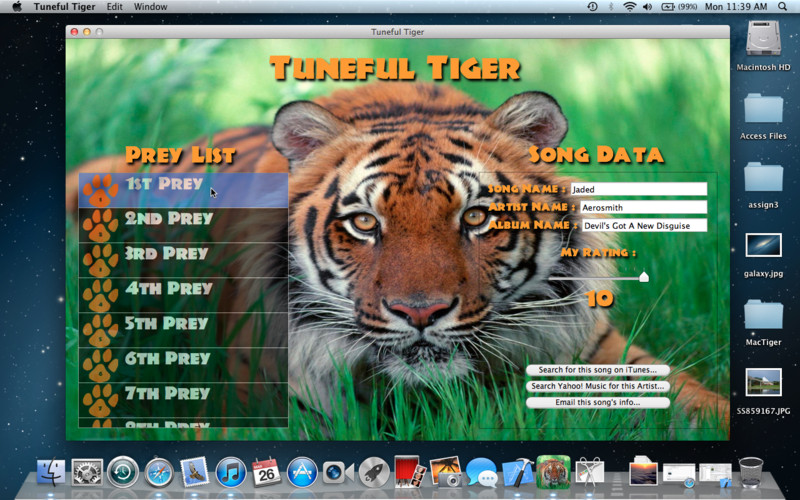
Task: Select "4th Prey" in Prey List
Action: coord(169,288)
